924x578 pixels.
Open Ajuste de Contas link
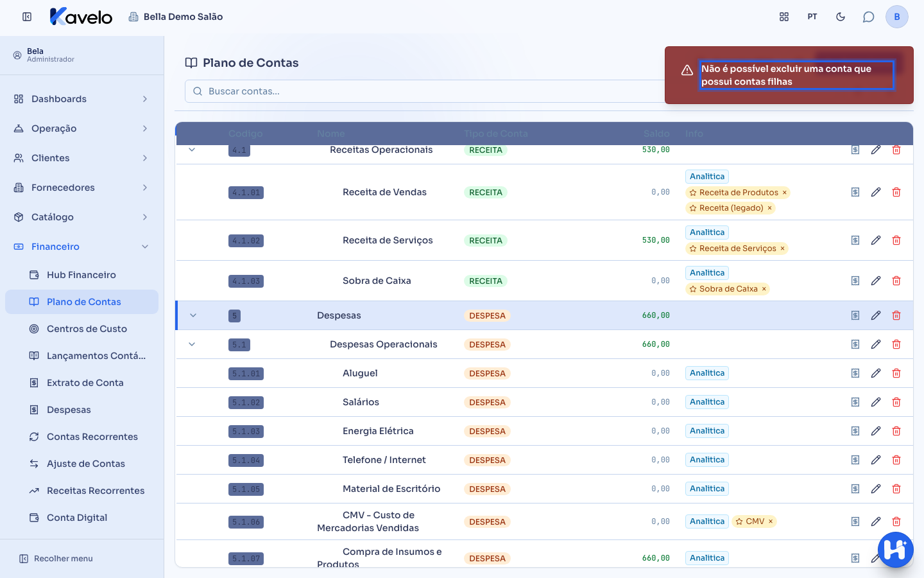[81, 464]
